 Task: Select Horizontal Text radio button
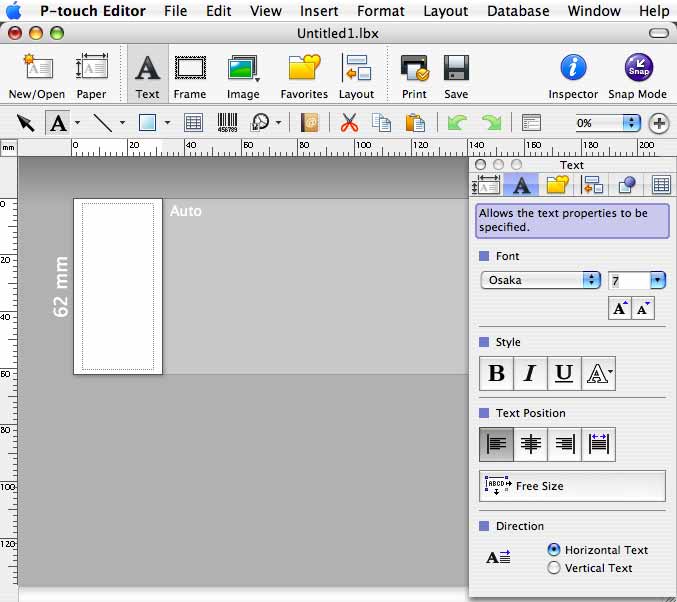point(554,549)
